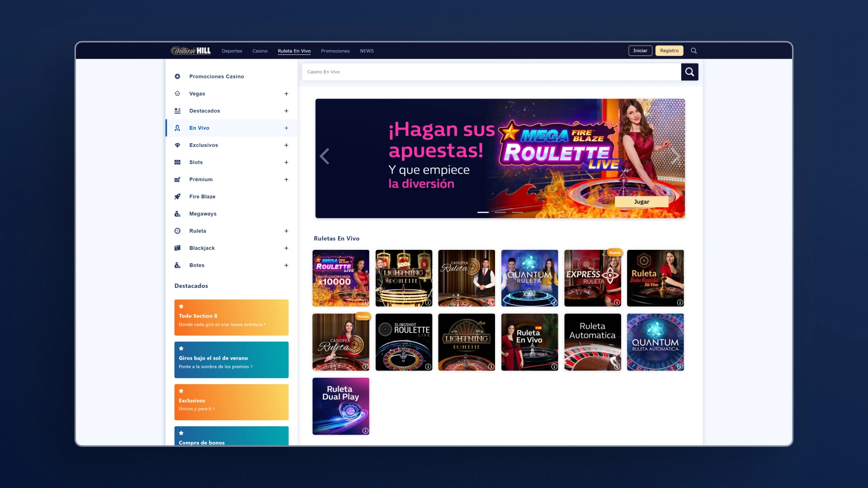Click the Botes jackpot icon
The image size is (868, 488).
pos(177,265)
